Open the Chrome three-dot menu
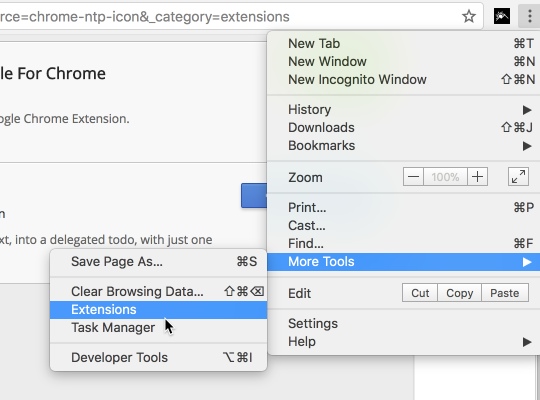This screenshot has width=540, height=400. click(x=529, y=16)
